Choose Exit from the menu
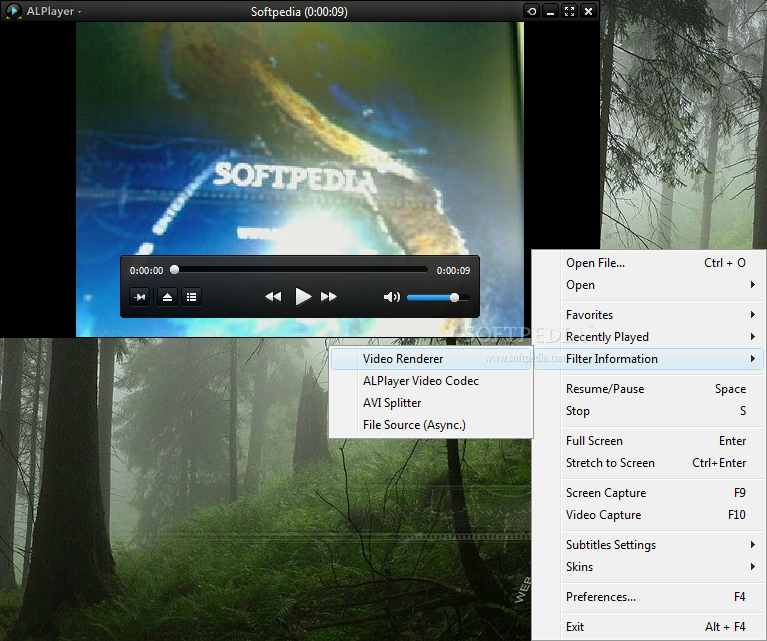The image size is (767, 641). (x=649, y=627)
